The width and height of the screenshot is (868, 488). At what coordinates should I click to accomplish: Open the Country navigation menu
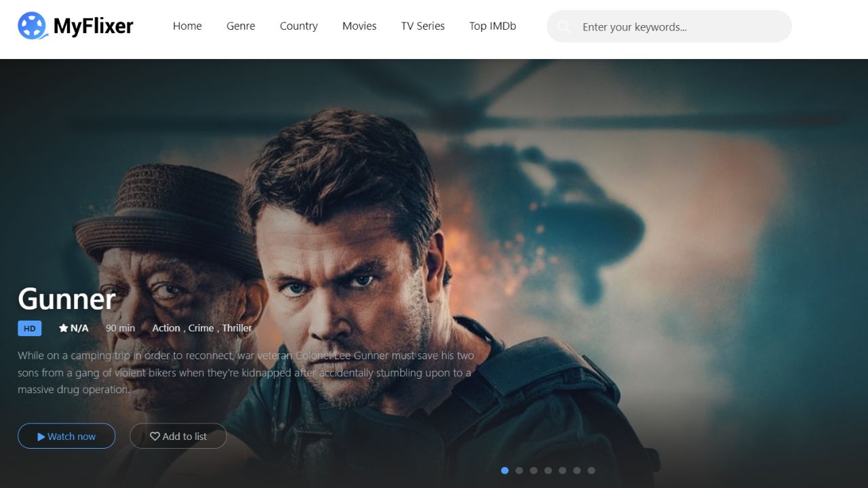point(298,26)
